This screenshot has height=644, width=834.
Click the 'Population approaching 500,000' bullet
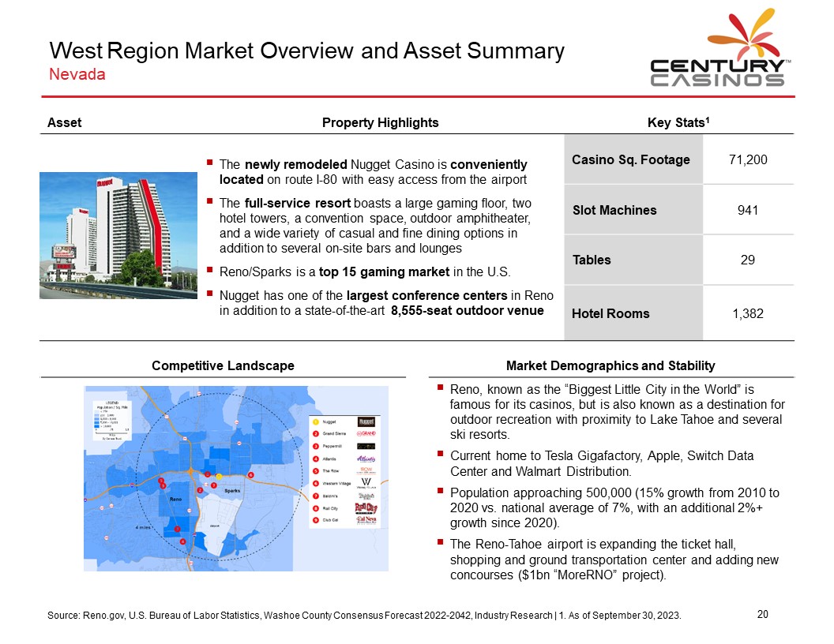click(x=614, y=507)
